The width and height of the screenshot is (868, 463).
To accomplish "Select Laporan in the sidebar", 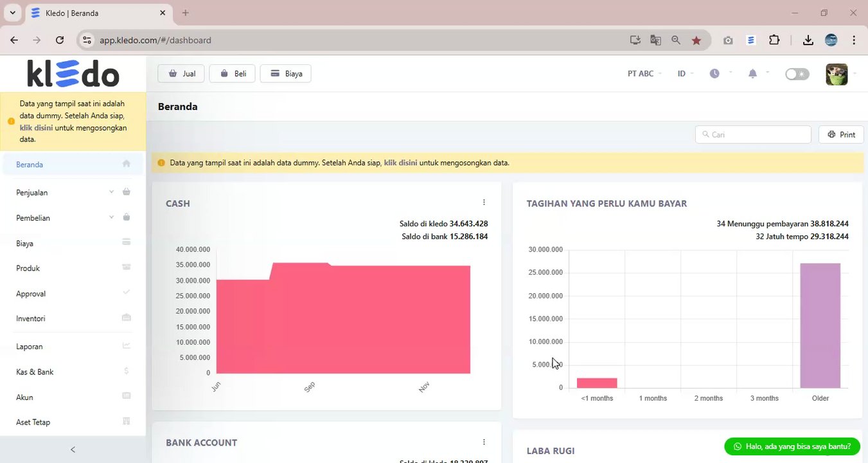I will pos(73,346).
